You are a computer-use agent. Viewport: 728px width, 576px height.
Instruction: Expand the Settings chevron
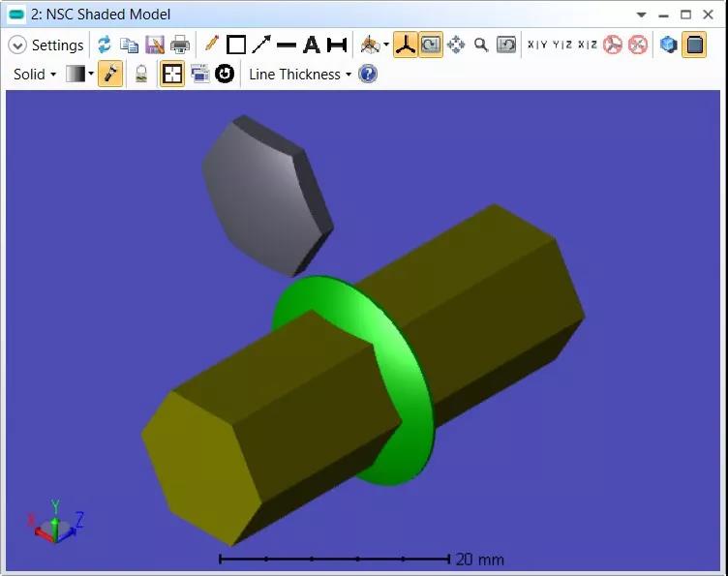click(x=17, y=45)
